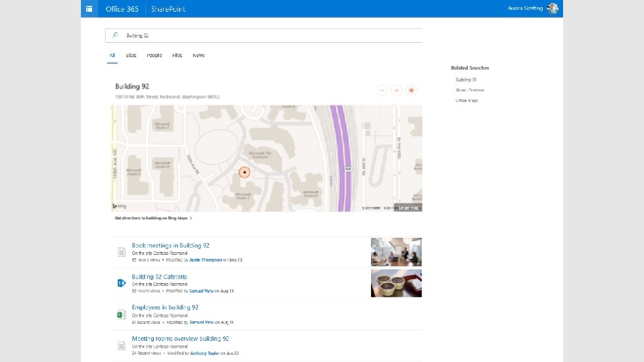Select related search About Contoso
The image size is (644, 362).
click(x=470, y=90)
